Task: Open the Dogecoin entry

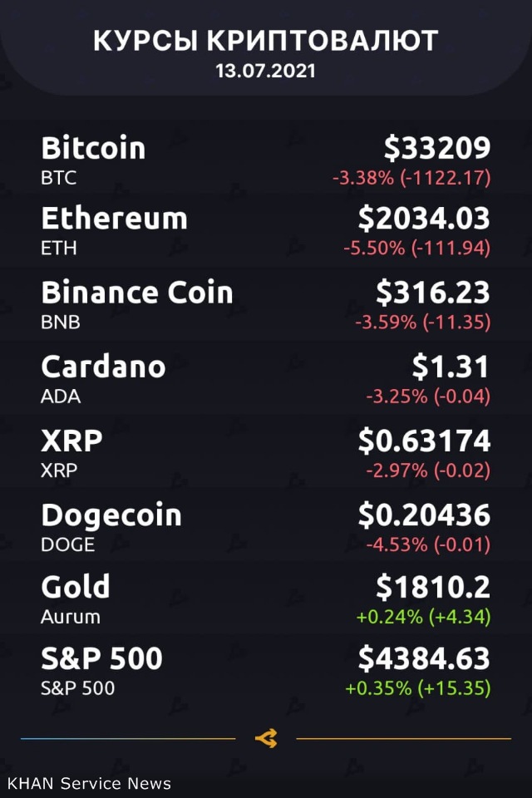Action: [111, 515]
